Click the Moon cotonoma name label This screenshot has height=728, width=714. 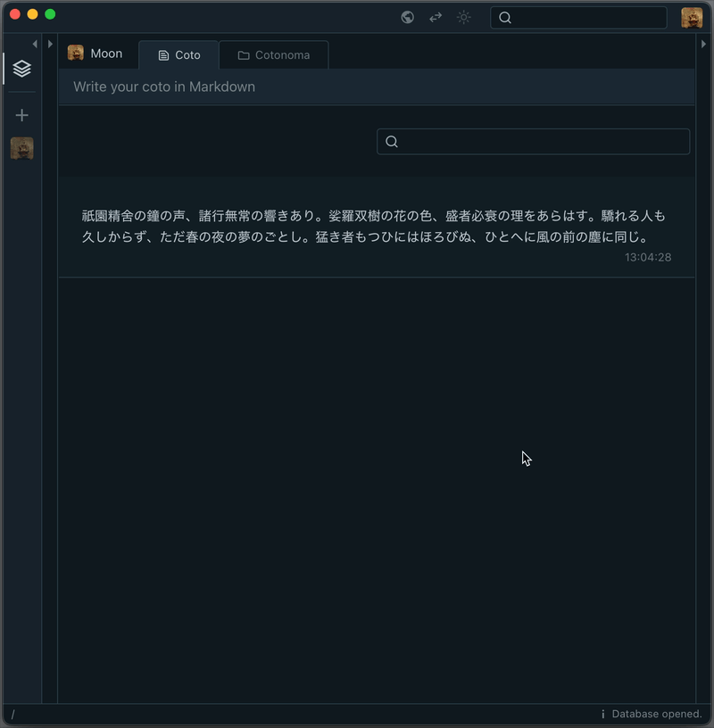[106, 54]
